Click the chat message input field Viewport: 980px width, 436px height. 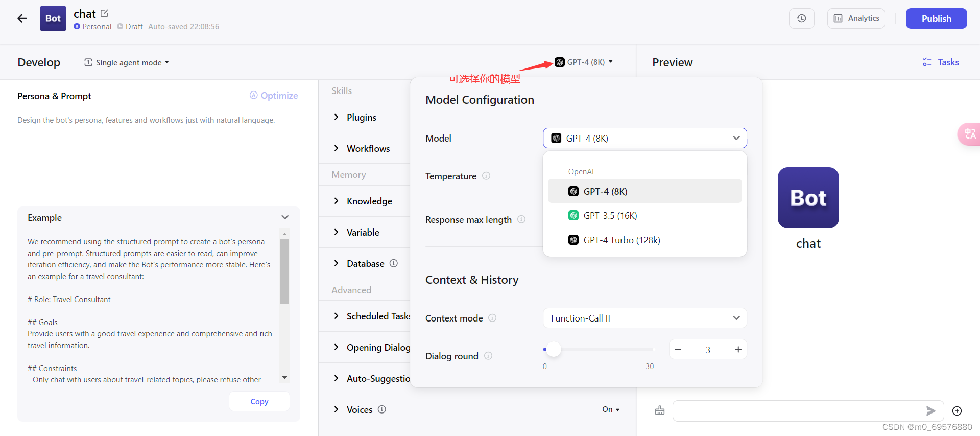pyautogui.click(x=798, y=411)
